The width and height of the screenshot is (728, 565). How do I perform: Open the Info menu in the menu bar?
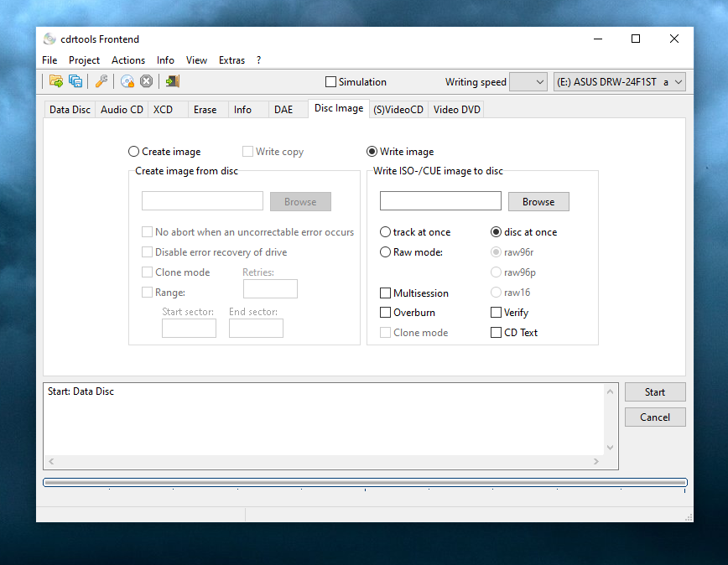click(165, 60)
